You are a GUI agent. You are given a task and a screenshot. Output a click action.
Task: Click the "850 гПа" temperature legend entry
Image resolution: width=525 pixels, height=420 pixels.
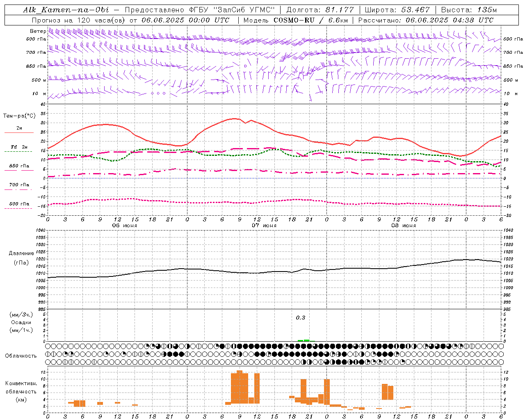(x=19, y=166)
